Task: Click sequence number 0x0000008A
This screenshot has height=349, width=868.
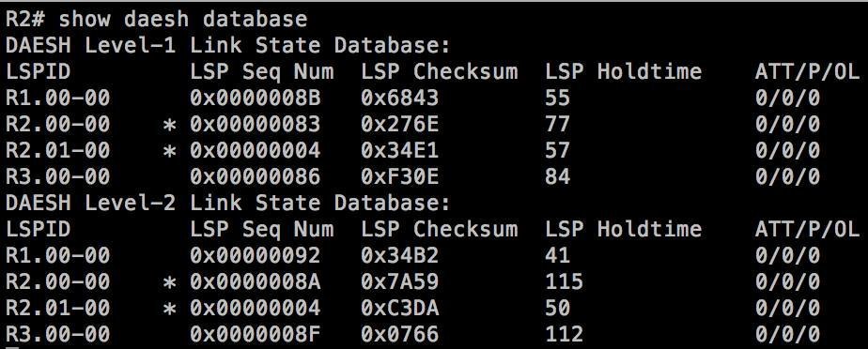Action: click(x=256, y=281)
